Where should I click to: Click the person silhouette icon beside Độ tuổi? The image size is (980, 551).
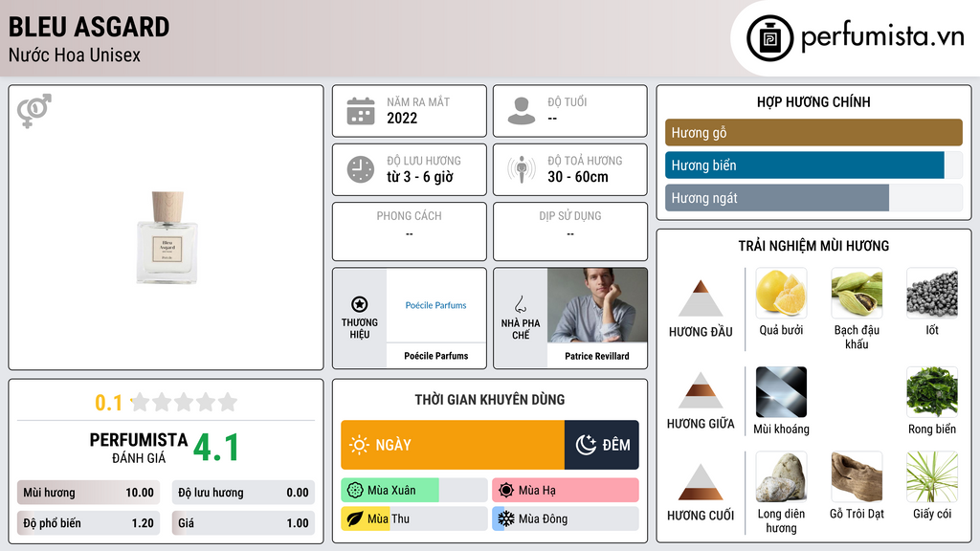click(x=522, y=111)
